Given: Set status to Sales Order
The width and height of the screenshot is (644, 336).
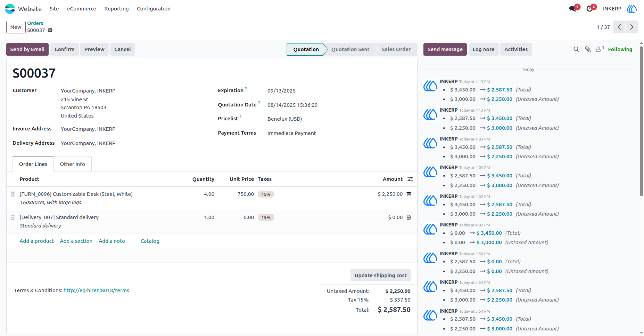Looking at the screenshot, I should point(396,49).
